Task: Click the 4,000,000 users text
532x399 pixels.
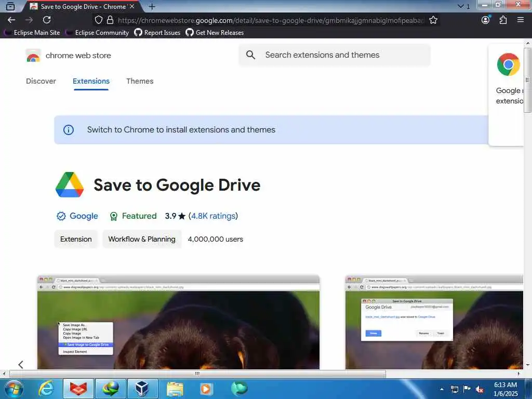Action: pyautogui.click(x=216, y=239)
